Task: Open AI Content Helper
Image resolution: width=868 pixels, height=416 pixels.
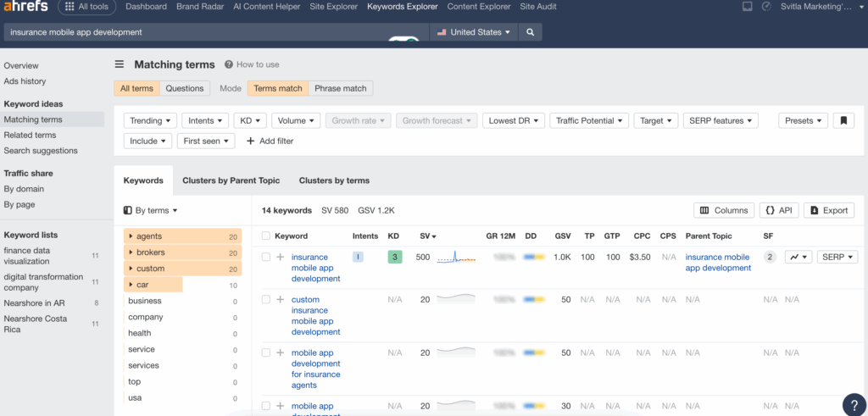Action: (x=267, y=7)
